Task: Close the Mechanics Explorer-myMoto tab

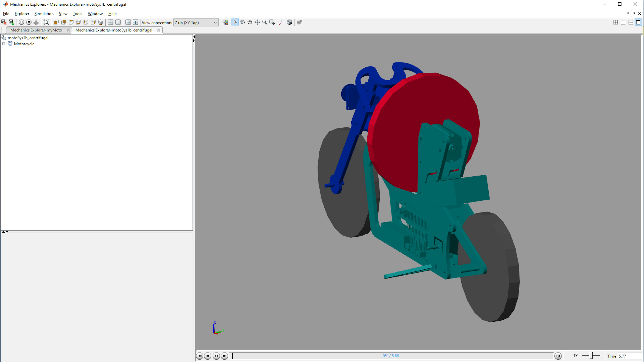Action: click(x=68, y=30)
